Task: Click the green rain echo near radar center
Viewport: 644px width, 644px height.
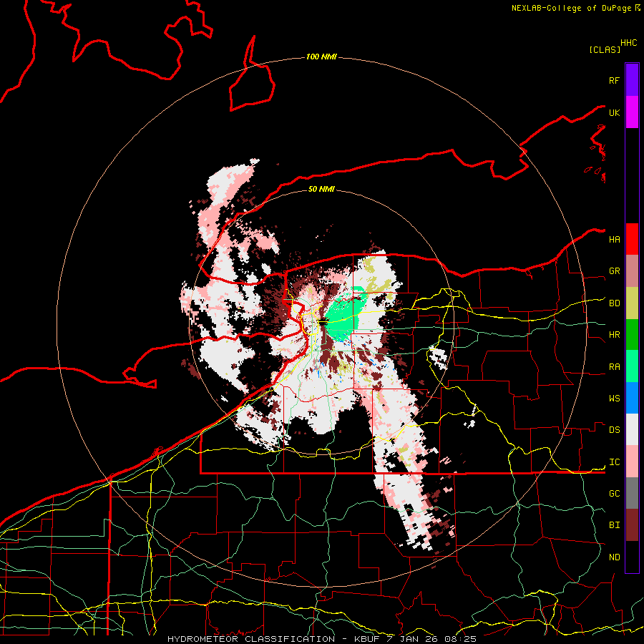Action: pos(343,317)
